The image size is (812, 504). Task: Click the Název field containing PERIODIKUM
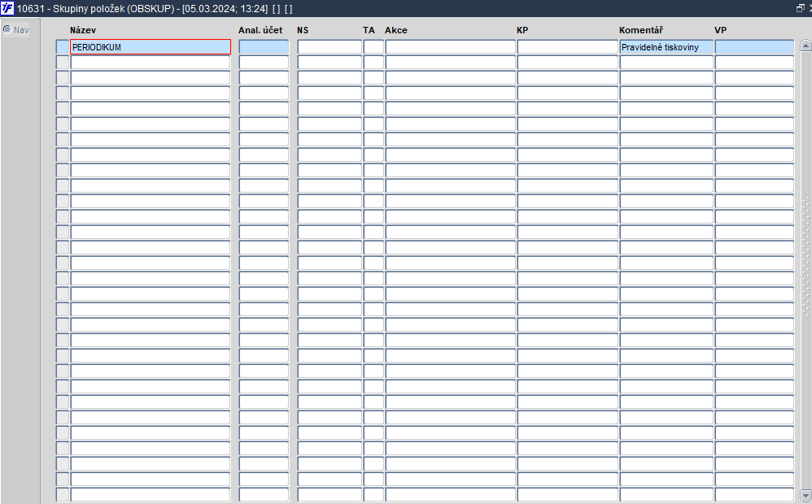(151, 47)
